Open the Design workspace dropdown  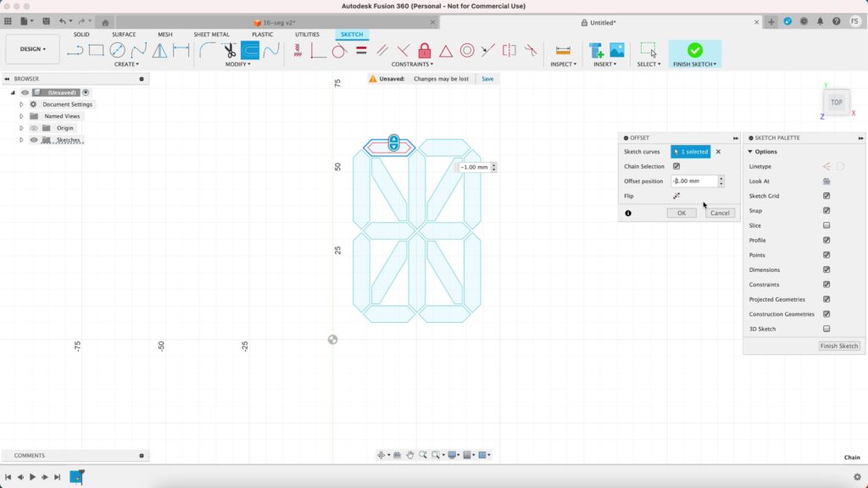tap(33, 49)
